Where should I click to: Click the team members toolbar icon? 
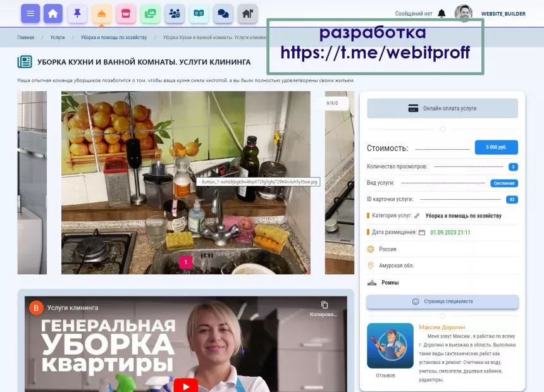(175, 13)
